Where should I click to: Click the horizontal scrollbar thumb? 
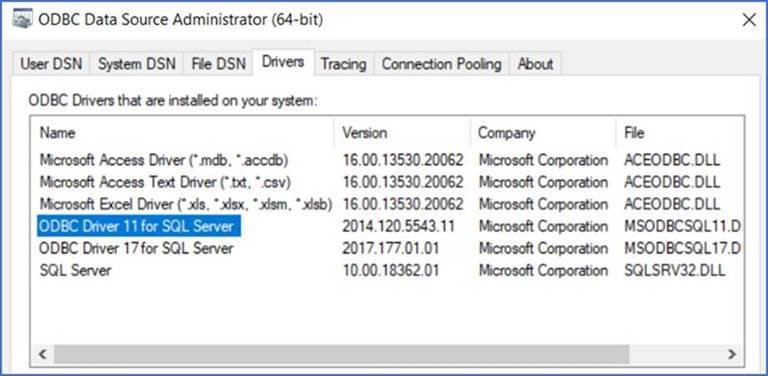[x=341, y=353]
